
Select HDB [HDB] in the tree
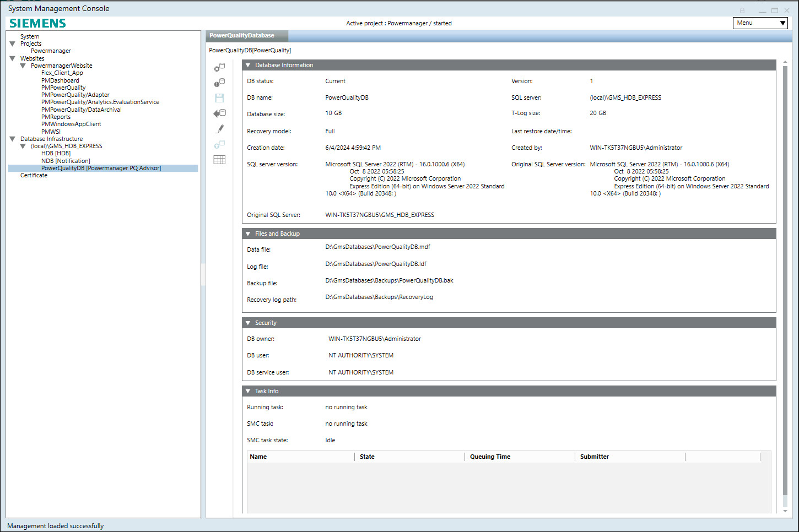[x=56, y=154]
